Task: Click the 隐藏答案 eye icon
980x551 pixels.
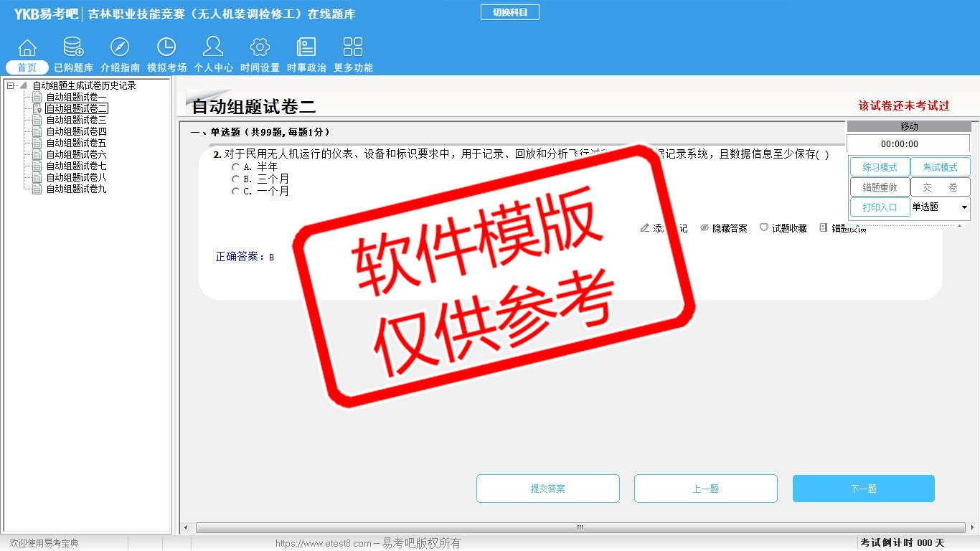Action: (705, 228)
